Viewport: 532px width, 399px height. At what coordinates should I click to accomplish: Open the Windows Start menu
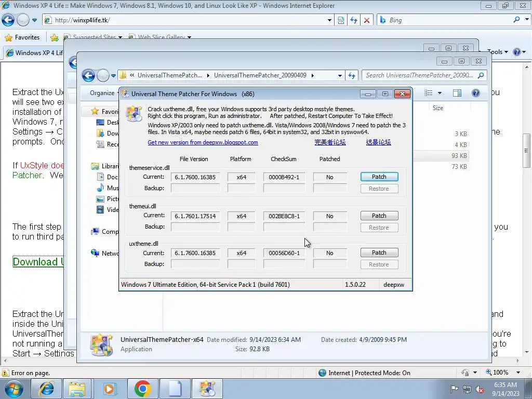tap(14, 389)
